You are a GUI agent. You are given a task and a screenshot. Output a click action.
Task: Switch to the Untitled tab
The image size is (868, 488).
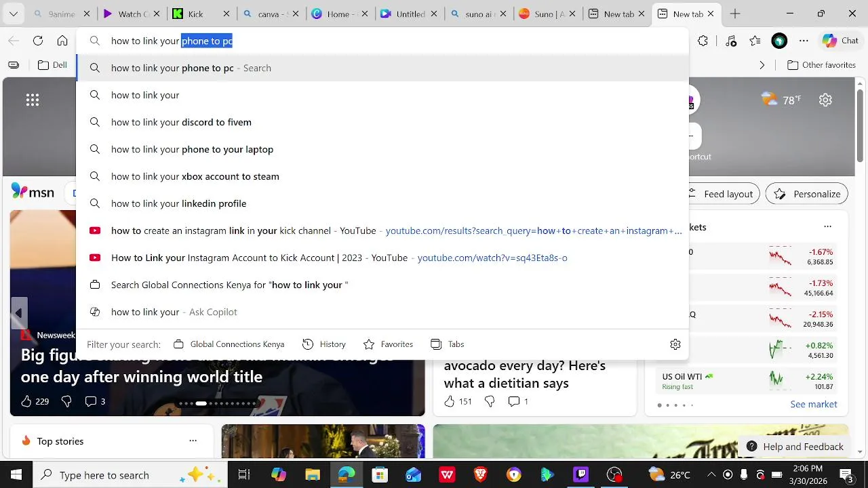click(x=409, y=14)
